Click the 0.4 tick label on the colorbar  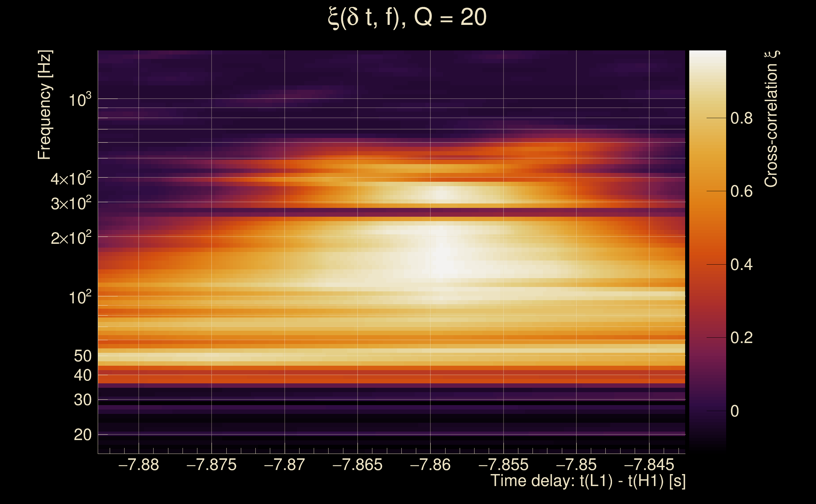click(x=741, y=265)
